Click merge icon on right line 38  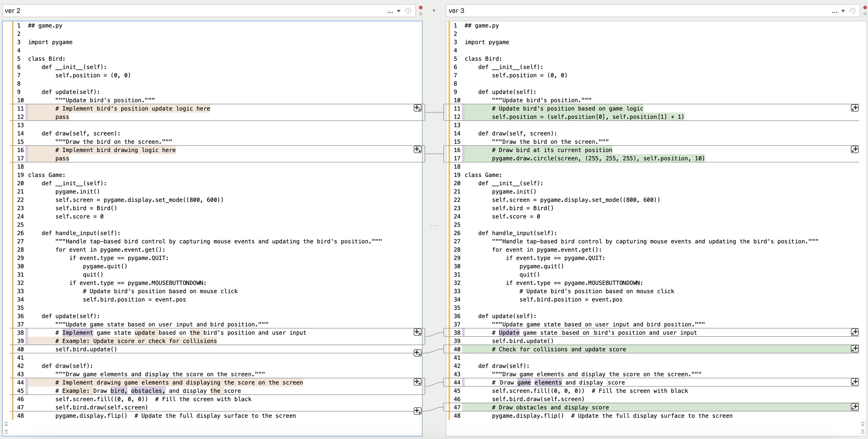(x=855, y=332)
